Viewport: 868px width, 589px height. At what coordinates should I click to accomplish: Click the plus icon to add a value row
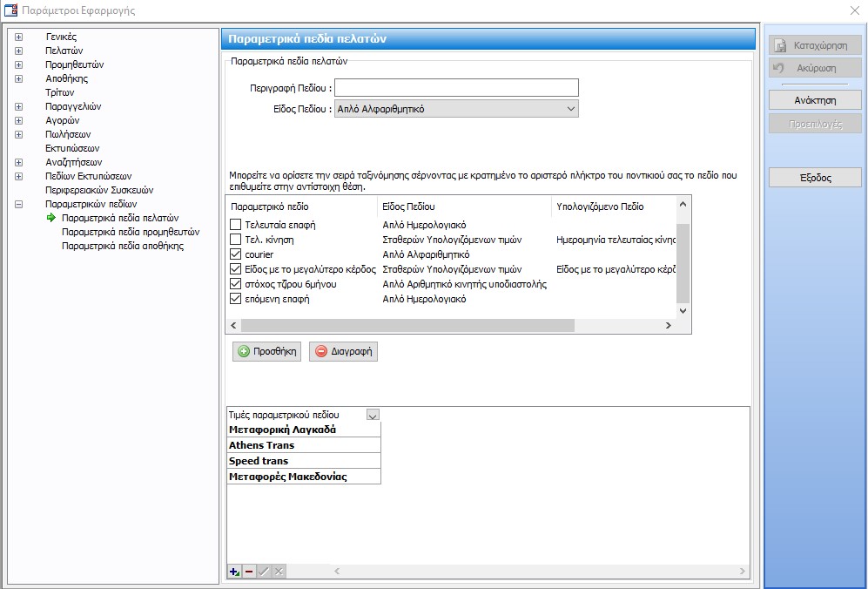pyautogui.click(x=234, y=572)
